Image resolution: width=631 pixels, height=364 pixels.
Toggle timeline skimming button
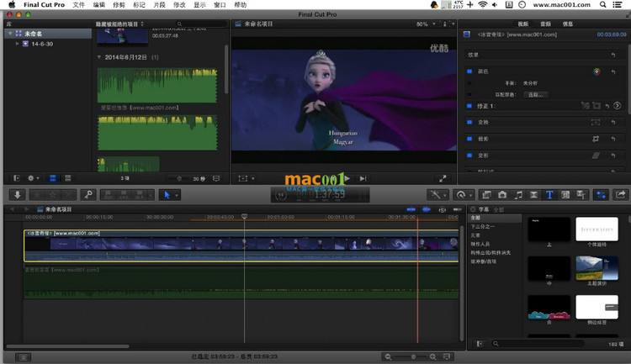click(x=411, y=209)
